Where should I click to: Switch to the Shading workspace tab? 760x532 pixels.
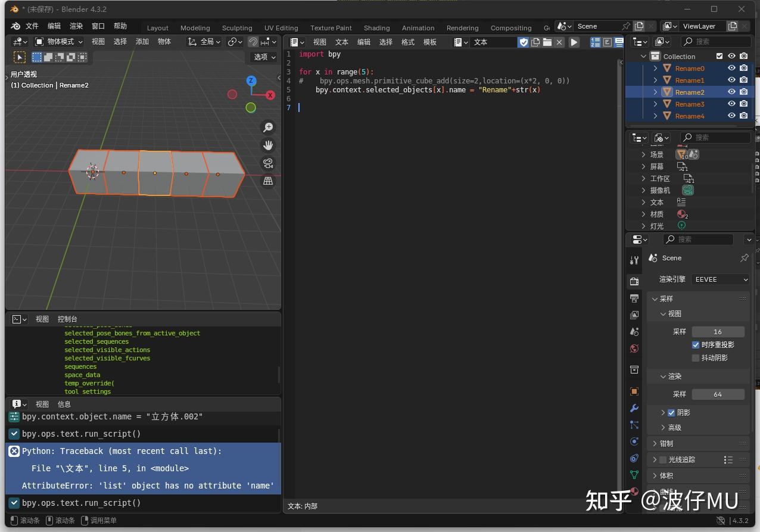click(376, 27)
